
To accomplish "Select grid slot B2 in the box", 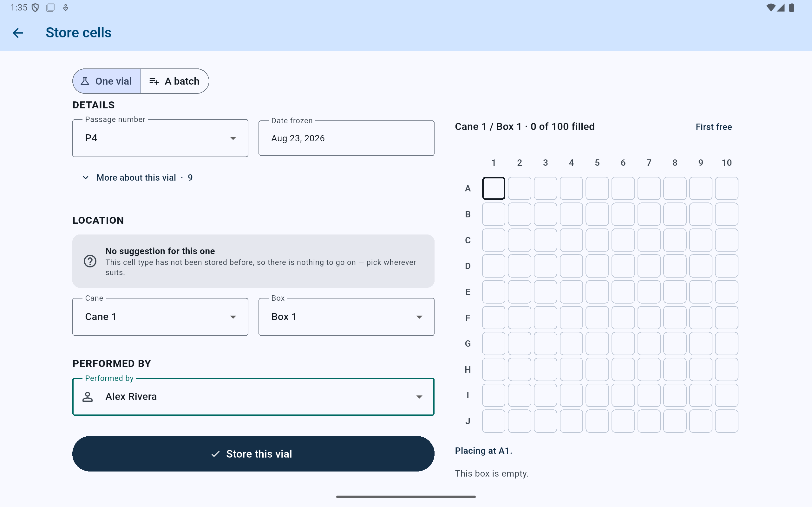I will click(x=520, y=214).
